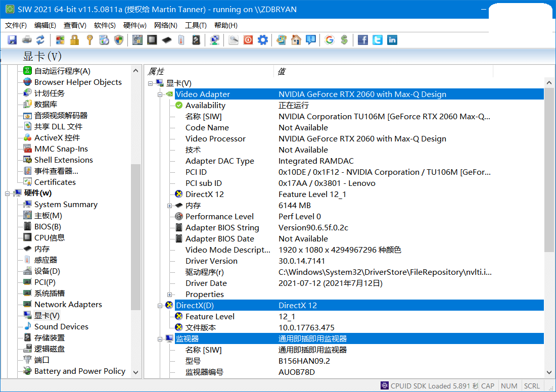
Task: Select CPU信息 in the tree
Action: coord(50,237)
